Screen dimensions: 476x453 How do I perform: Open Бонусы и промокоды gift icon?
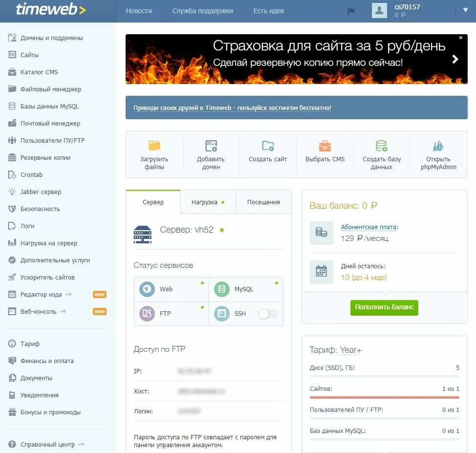point(12,412)
